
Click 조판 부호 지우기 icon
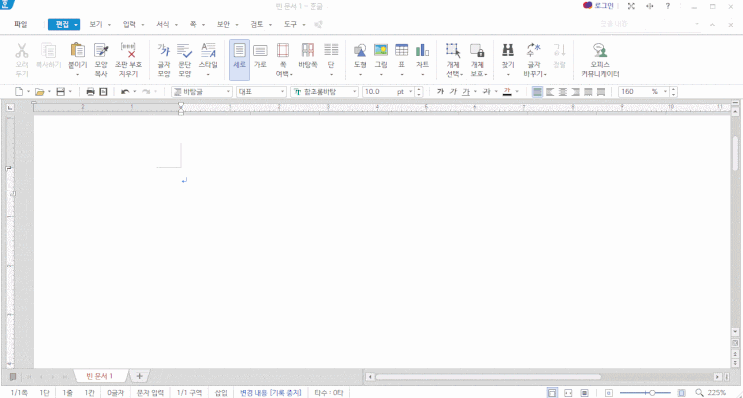tap(128, 50)
